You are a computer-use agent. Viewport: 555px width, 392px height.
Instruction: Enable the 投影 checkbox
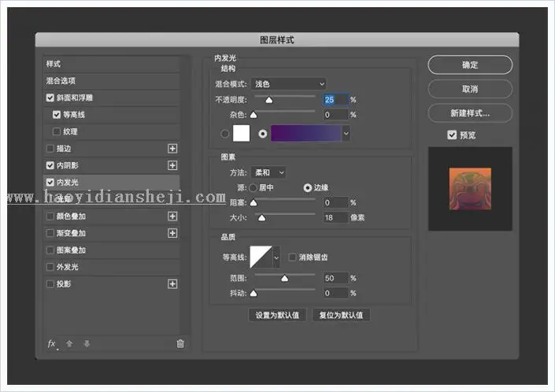tap(50, 284)
